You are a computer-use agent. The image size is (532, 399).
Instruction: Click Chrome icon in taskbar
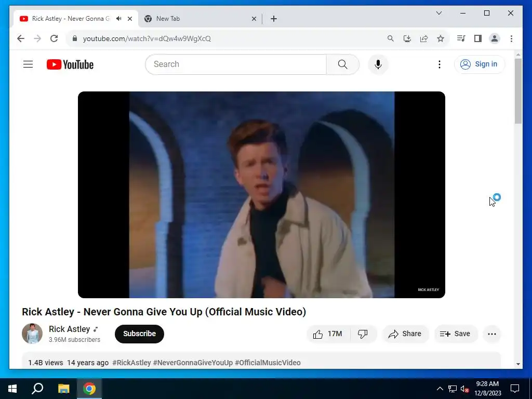click(x=89, y=389)
